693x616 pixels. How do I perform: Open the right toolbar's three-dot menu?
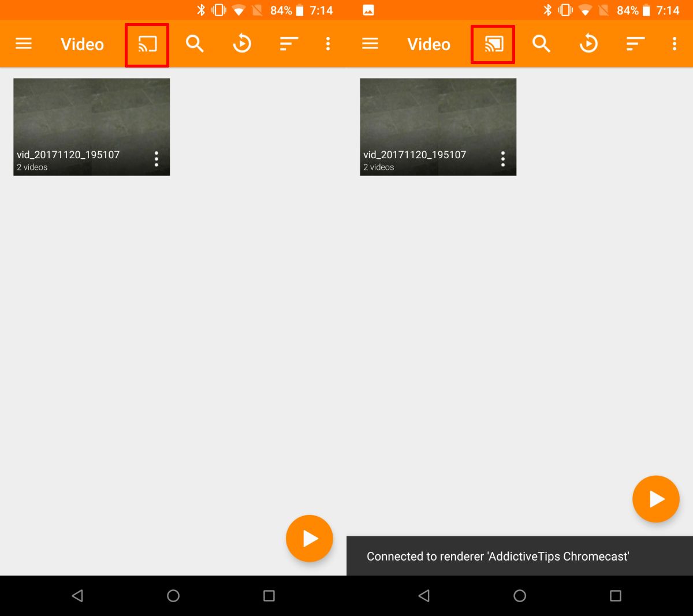click(674, 43)
